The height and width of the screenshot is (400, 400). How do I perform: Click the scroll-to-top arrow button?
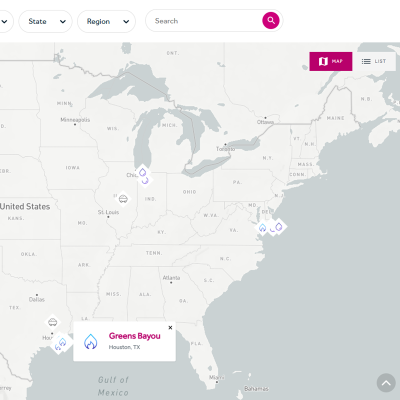pos(386,383)
